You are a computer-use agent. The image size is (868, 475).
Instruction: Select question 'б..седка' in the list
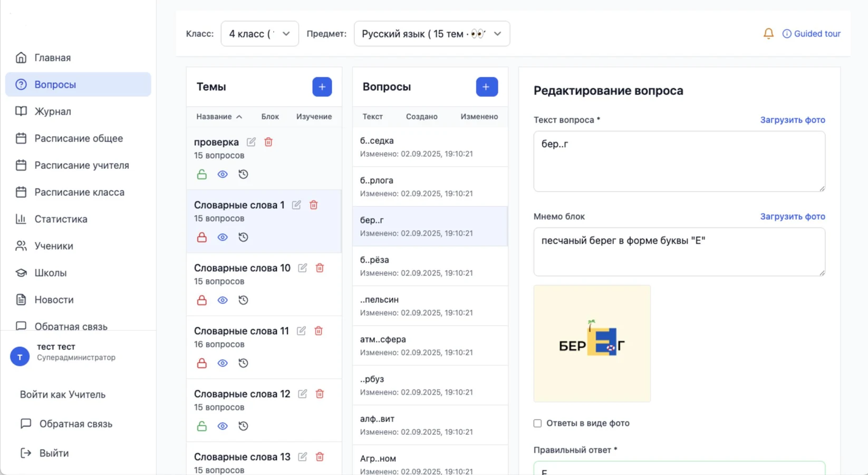pyautogui.click(x=430, y=147)
